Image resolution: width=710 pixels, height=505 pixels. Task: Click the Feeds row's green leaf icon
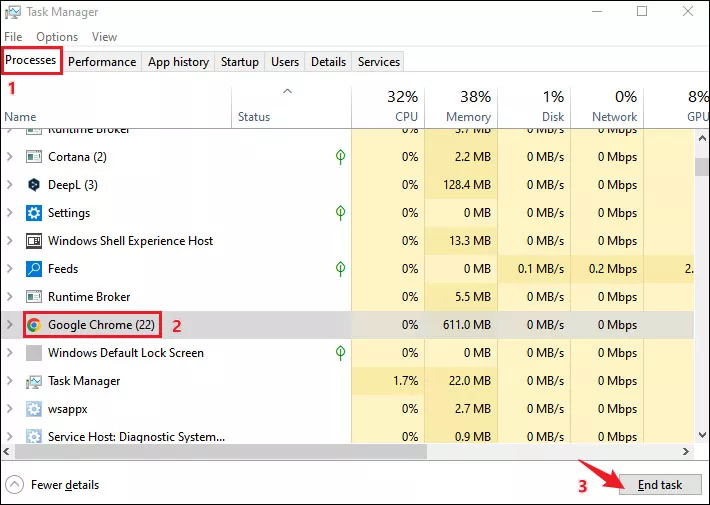(x=341, y=269)
